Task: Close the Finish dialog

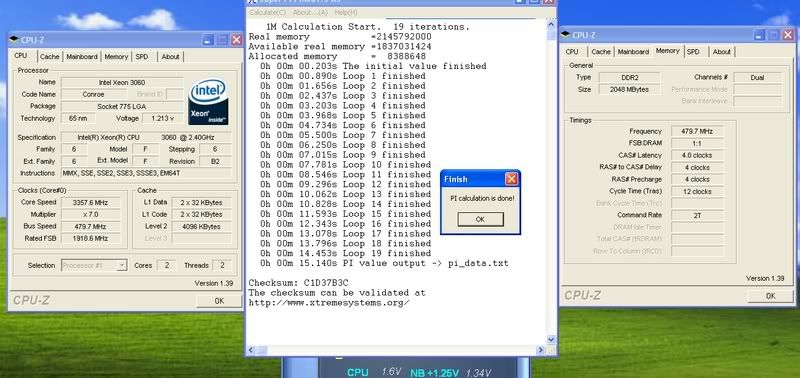Action: pyautogui.click(x=511, y=179)
